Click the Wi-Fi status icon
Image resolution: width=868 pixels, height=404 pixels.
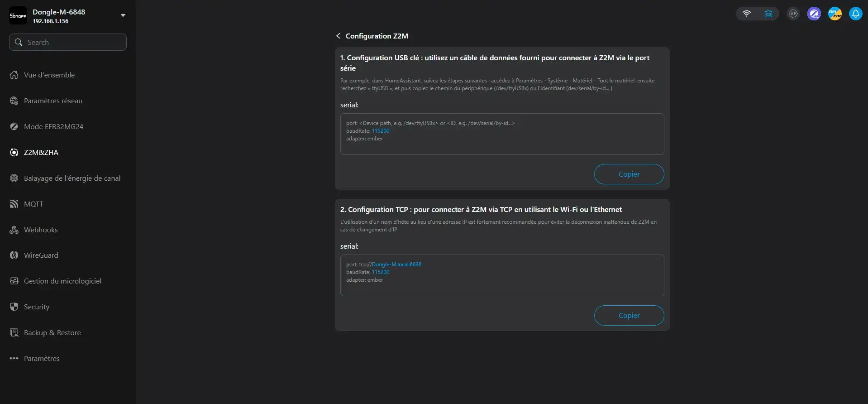pos(747,14)
